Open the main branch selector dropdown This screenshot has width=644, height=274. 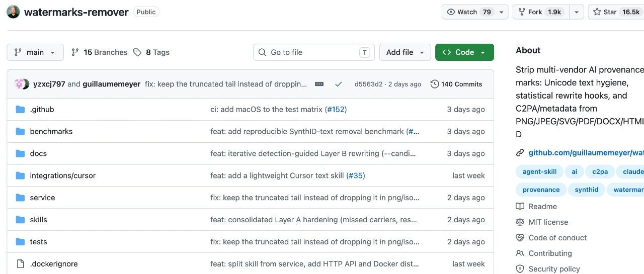[35, 52]
